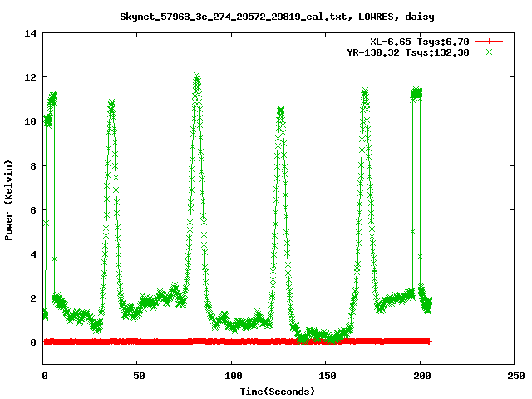Click the Power (Kelvin) y-axis label
Image resolution: width=532 pixels, height=399 pixels.
tap(8, 200)
